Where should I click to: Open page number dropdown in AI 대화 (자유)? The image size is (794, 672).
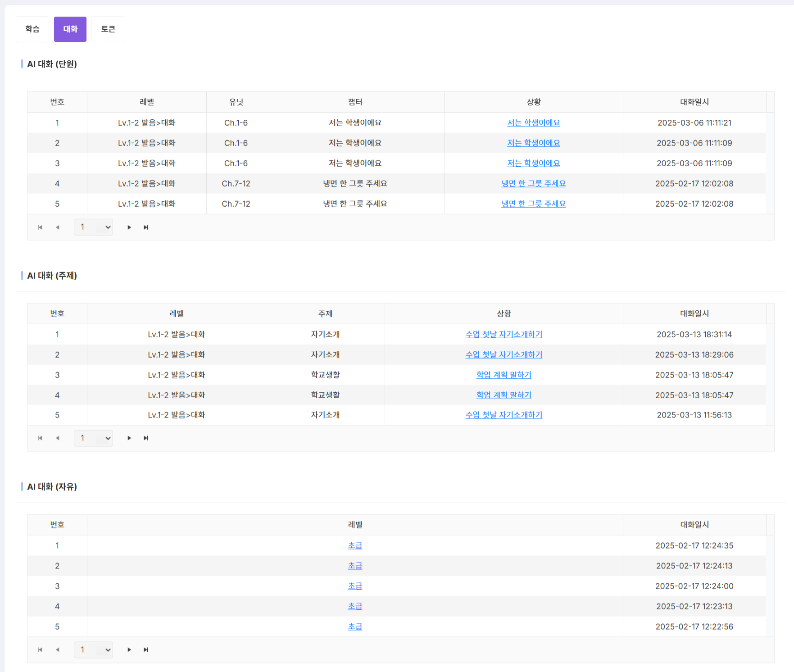(x=93, y=650)
